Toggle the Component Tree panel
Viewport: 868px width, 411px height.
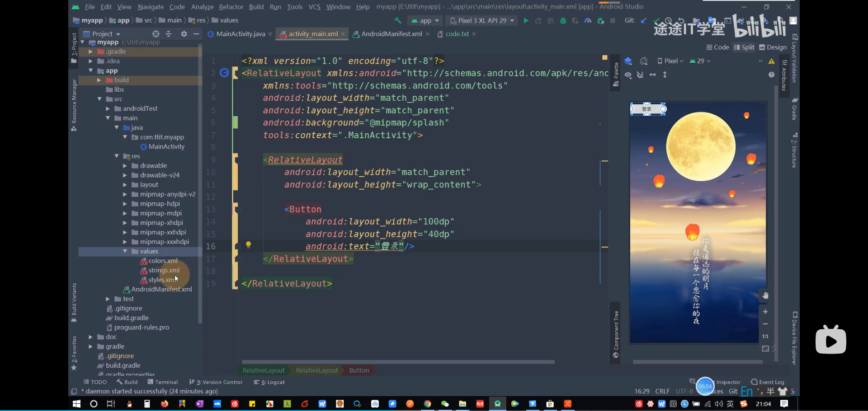615,334
